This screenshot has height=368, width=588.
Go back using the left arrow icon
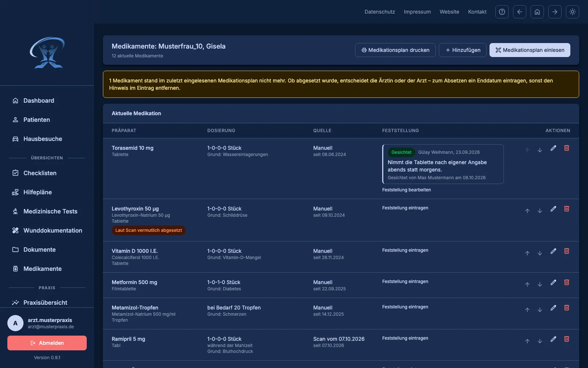click(x=519, y=12)
